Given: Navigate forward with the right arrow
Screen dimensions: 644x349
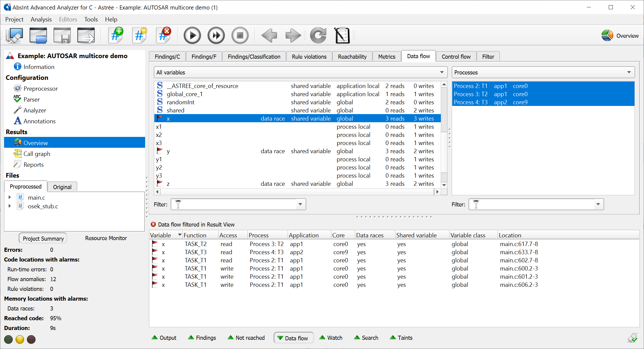Looking at the screenshot, I should (x=293, y=35).
